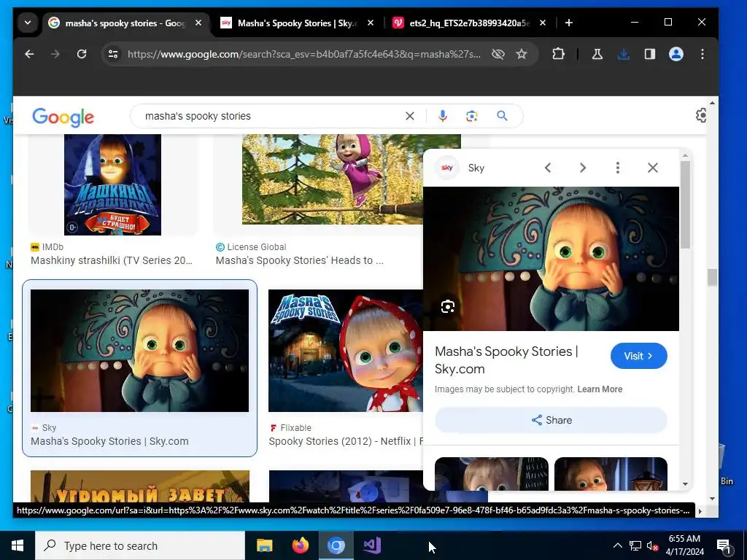Close the Sky.com browser tab
The height and width of the screenshot is (560, 747).
coord(370,23)
